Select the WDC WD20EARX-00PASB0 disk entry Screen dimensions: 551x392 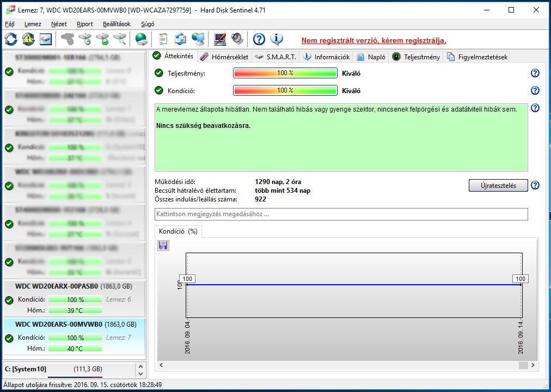[x=74, y=298]
